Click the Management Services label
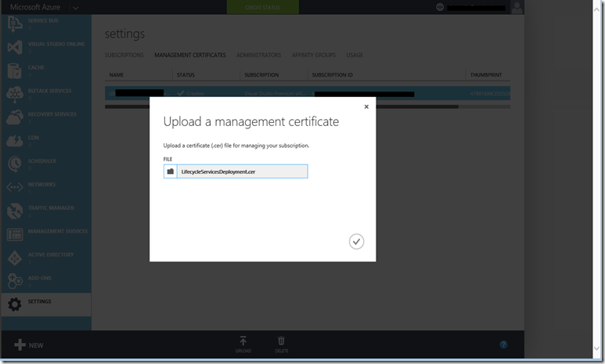Viewport: 605px width, 364px height. [58, 231]
